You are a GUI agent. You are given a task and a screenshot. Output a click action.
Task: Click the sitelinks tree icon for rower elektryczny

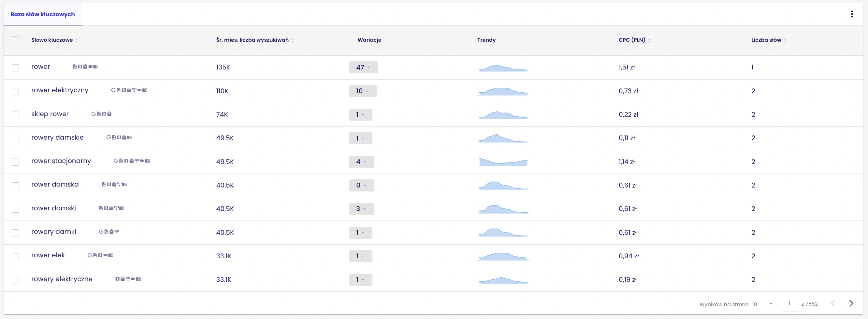(134, 90)
